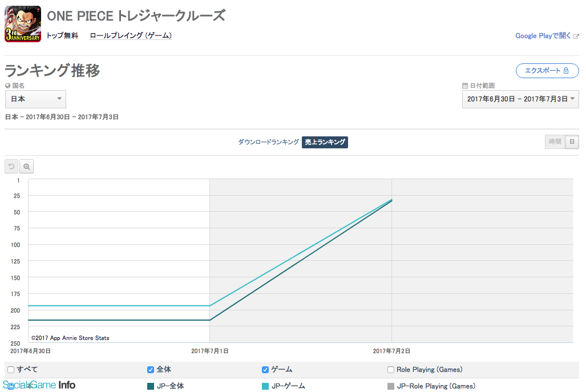The image size is (586, 392).
Task: Click the JP-全体 dark teal legend swatch
Action: coord(151,386)
